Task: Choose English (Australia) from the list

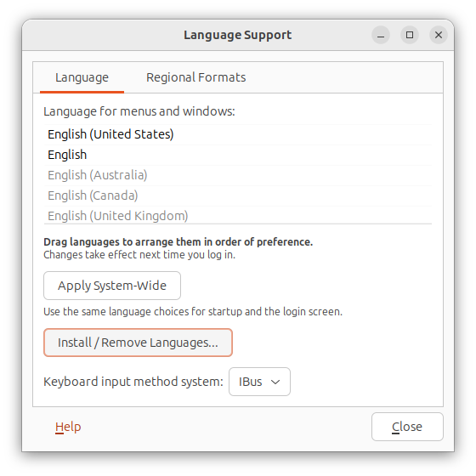Action: (238, 175)
